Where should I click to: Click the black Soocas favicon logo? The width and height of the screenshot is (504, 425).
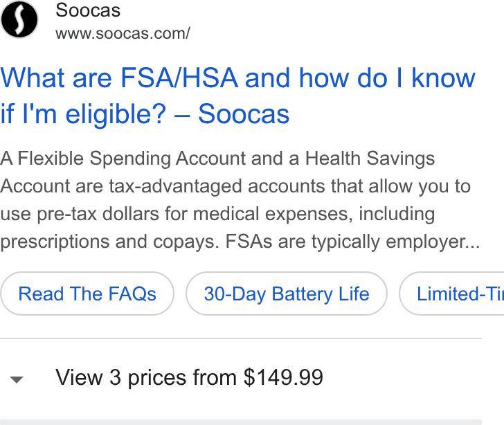coord(19,19)
